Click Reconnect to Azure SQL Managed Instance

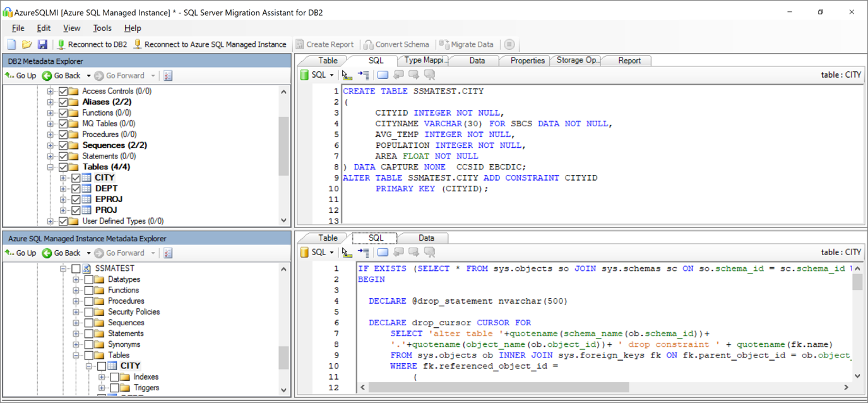(215, 44)
